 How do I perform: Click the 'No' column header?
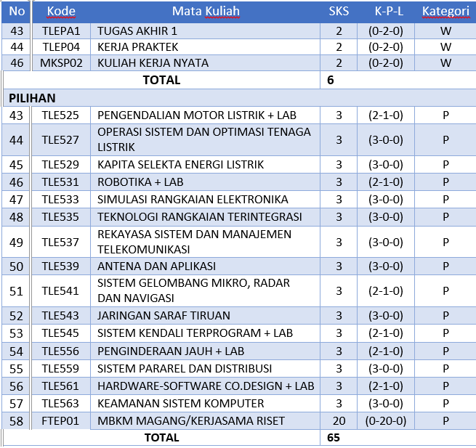pos(17,11)
